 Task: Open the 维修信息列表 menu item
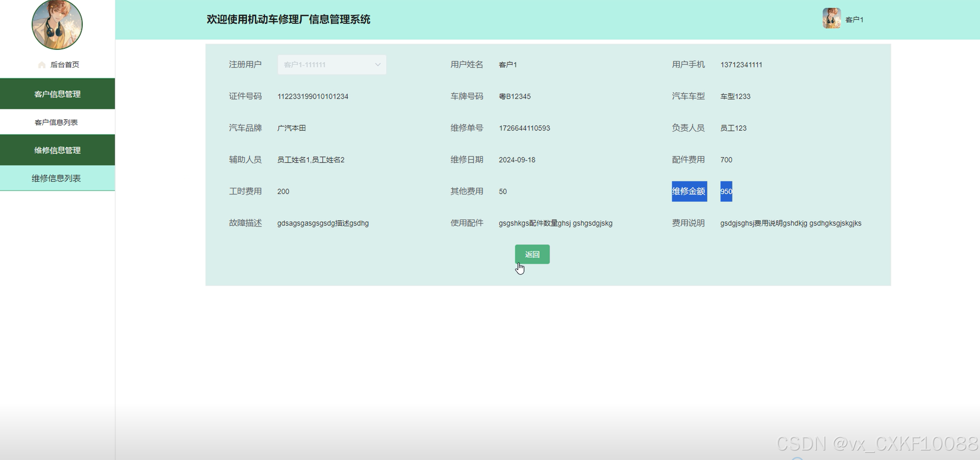pos(56,178)
